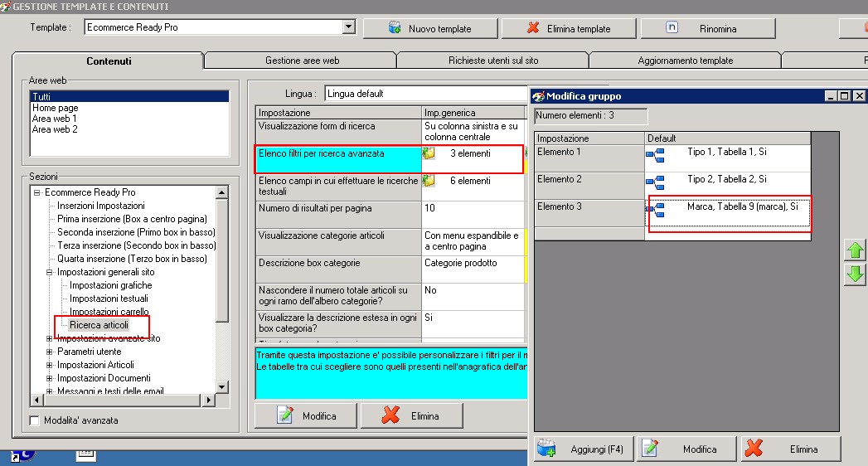Click the Modifica button below settings table
Image resolution: width=868 pixels, height=466 pixels.
pyautogui.click(x=306, y=416)
